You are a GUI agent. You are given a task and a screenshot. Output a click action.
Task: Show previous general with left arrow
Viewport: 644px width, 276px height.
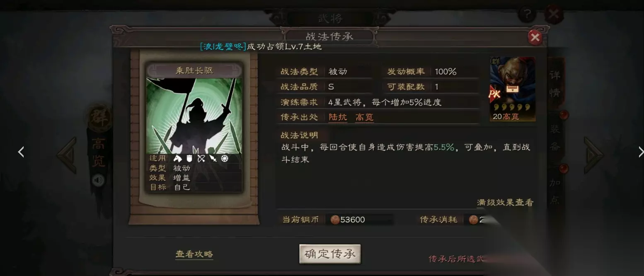tap(67, 155)
